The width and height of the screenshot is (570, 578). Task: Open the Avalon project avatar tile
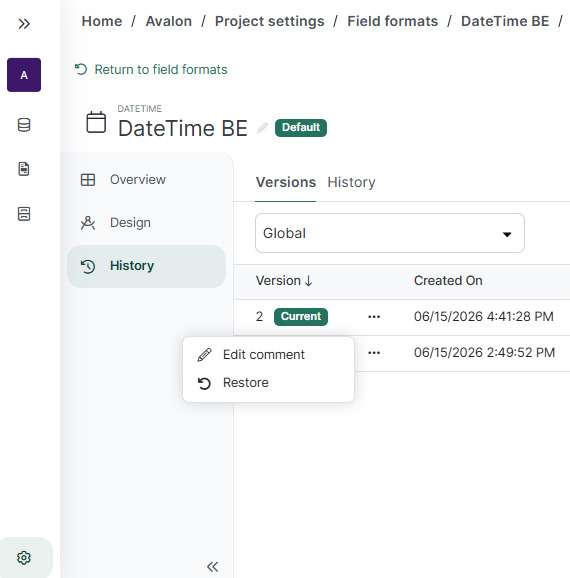[x=24, y=75]
